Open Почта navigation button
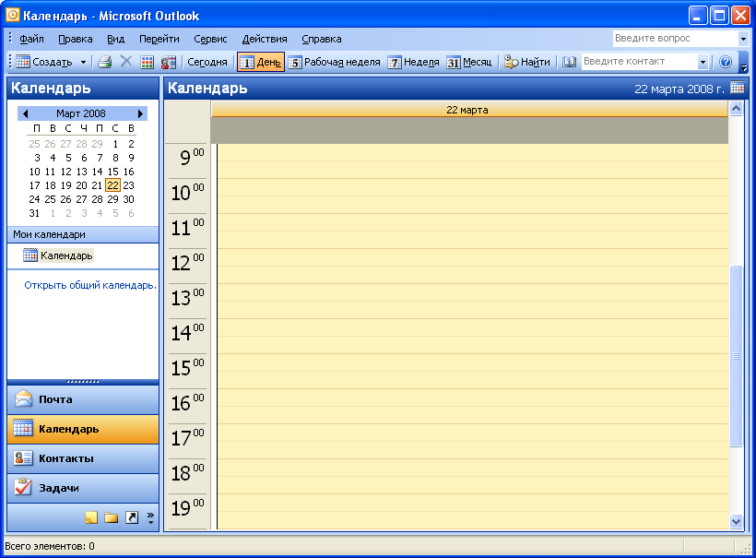This screenshot has width=756, height=558. [x=83, y=399]
